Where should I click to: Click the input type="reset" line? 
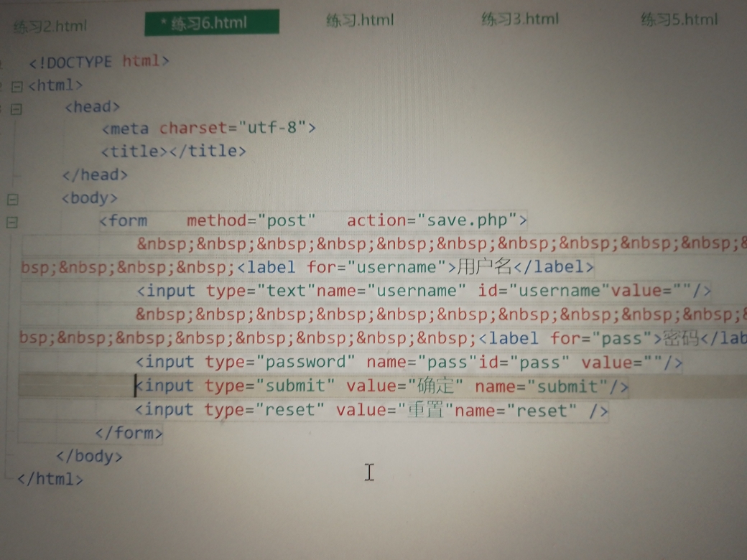point(371,409)
